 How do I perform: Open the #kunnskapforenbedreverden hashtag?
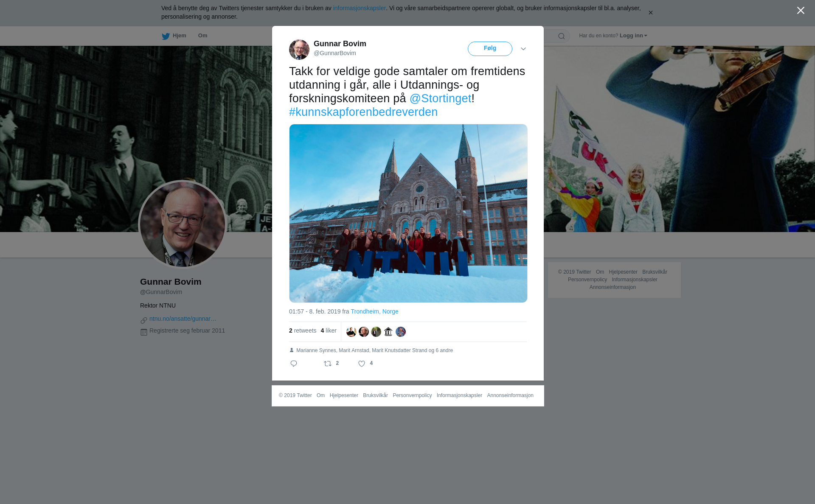(x=363, y=112)
